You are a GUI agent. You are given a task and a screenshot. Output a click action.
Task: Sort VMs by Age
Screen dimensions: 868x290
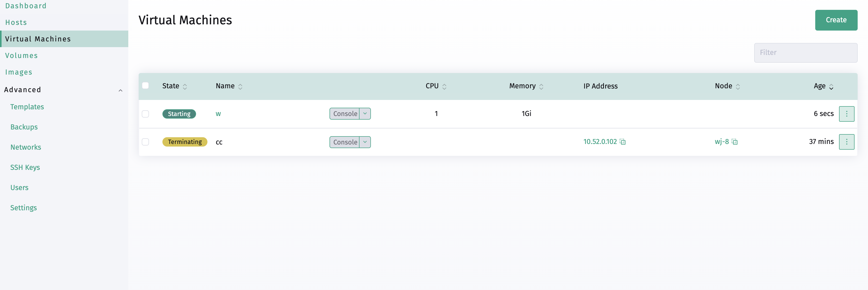[830, 86]
